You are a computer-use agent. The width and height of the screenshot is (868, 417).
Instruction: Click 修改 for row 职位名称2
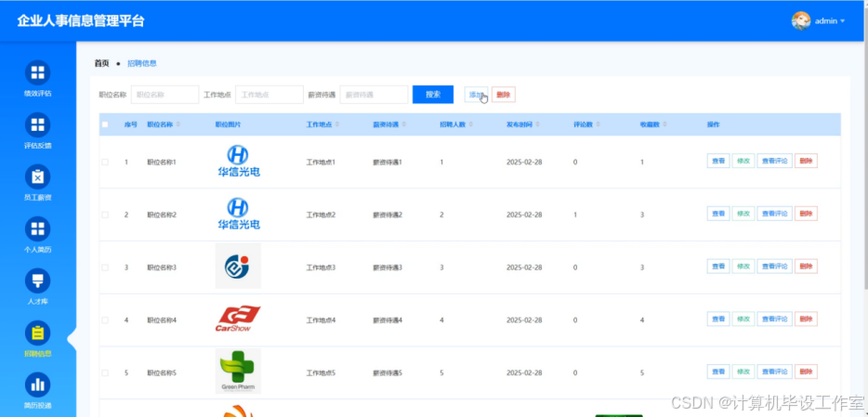tap(743, 214)
